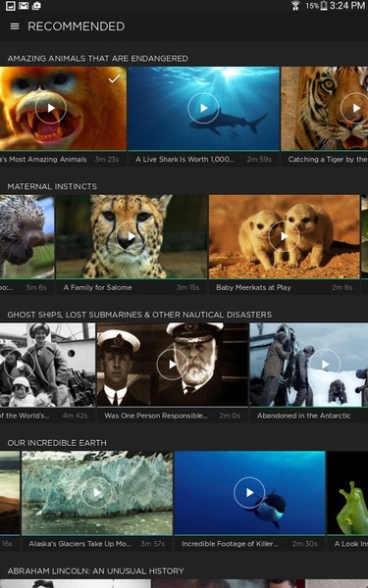Play the Catching a Tiger video

[x=355, y=109]
